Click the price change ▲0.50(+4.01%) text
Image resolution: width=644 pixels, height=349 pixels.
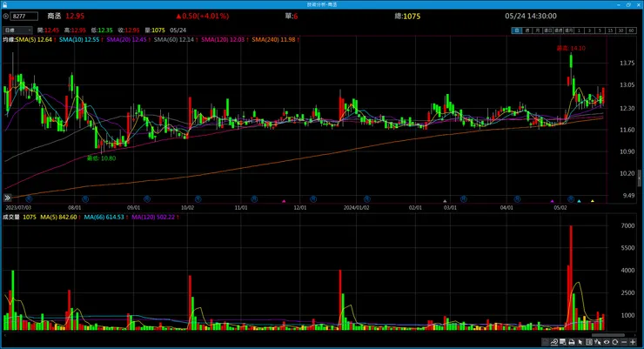202,17
